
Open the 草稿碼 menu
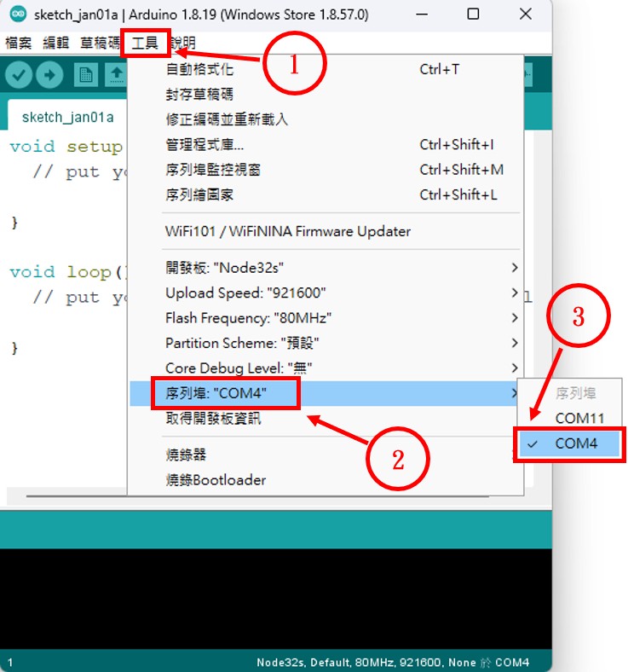pyautogui.click(x=101, y=43)
